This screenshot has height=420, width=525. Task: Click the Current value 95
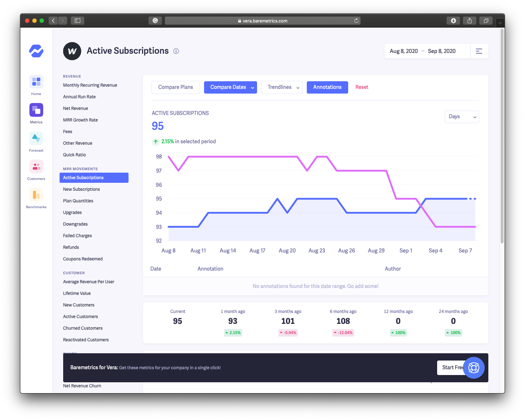pos(178,321)
